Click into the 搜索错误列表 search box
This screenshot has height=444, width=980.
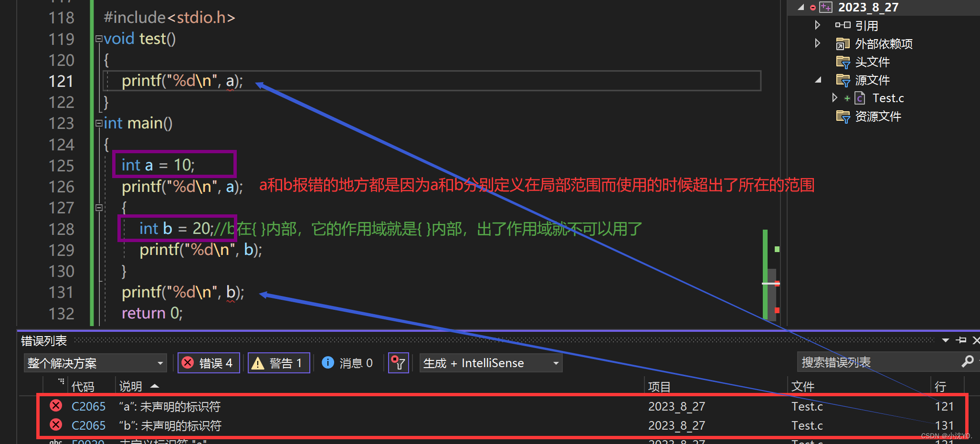[x=878, y=362]
